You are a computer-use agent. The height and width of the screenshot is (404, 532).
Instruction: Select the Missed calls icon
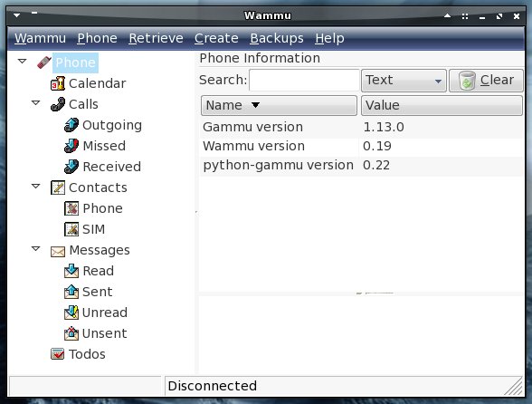pyautogui.click(x=71, y=146)
